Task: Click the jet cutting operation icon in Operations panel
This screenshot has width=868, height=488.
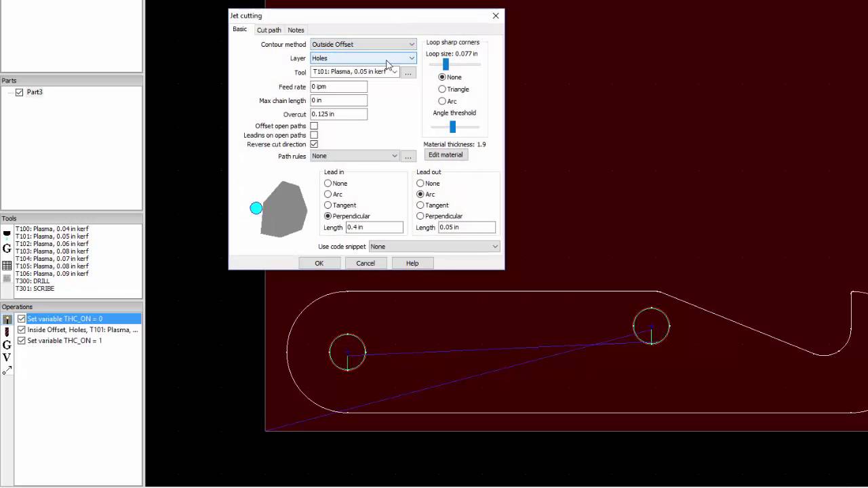Action: click(x=7, y=319)
